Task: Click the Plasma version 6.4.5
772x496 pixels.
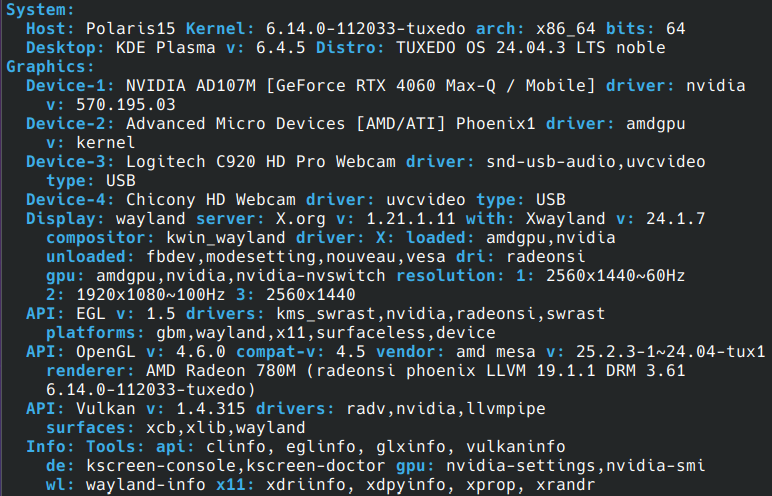Action: [281, 48]
